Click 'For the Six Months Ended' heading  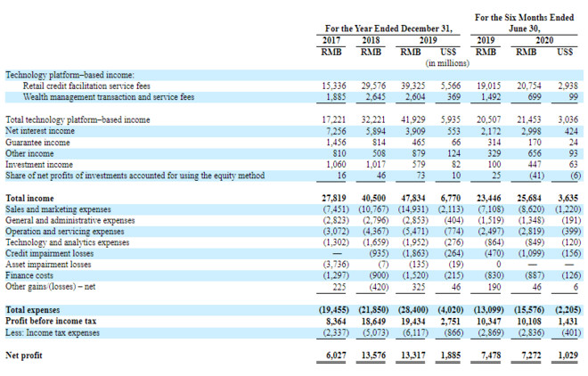[x=523, y=17]
